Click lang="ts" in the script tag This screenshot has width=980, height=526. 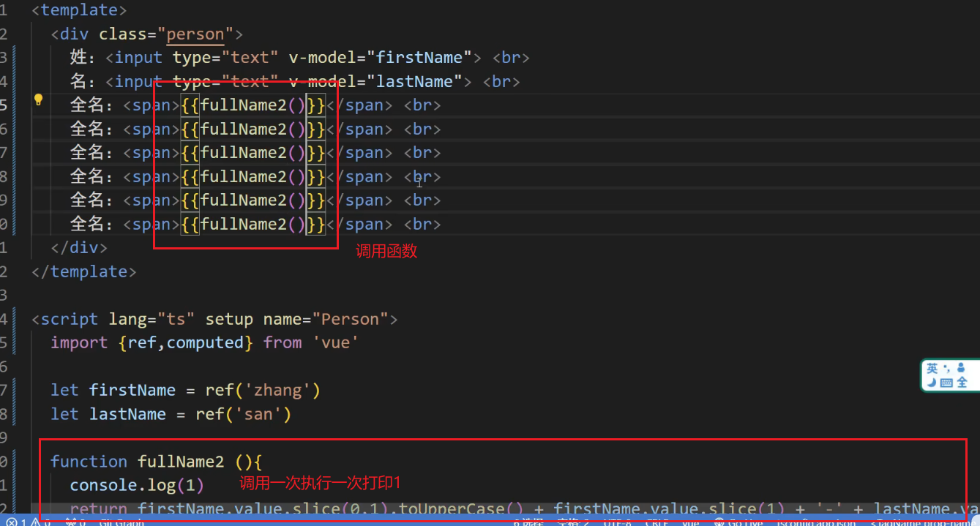[152, 320]
